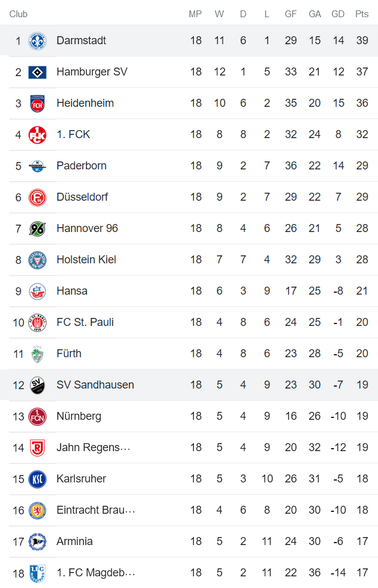Screen dimensions: 378x588
Task: Sort the table by Pts column
Action: 361,14
